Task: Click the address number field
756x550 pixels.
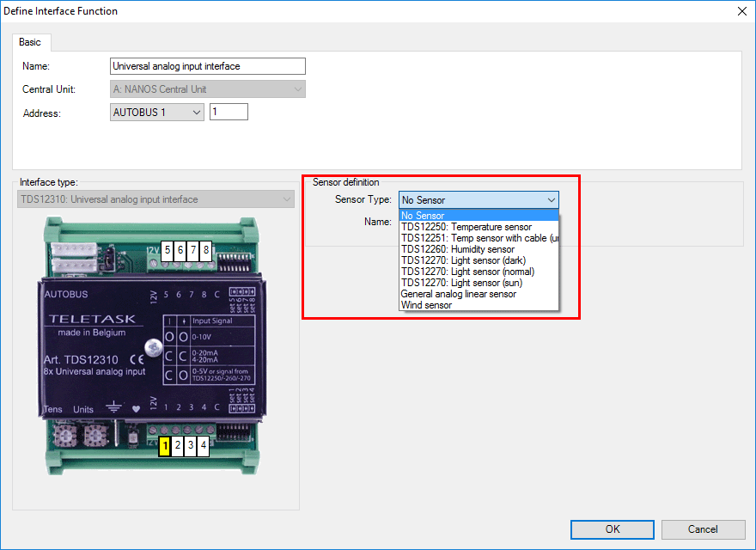Action: tap(229, 112)
